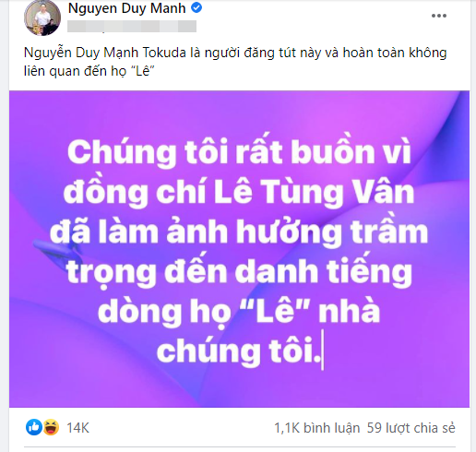View the 14K reactions list
The width and height of the screenshot is (476, 452).
pyautogui.click(x=78, y=428)
